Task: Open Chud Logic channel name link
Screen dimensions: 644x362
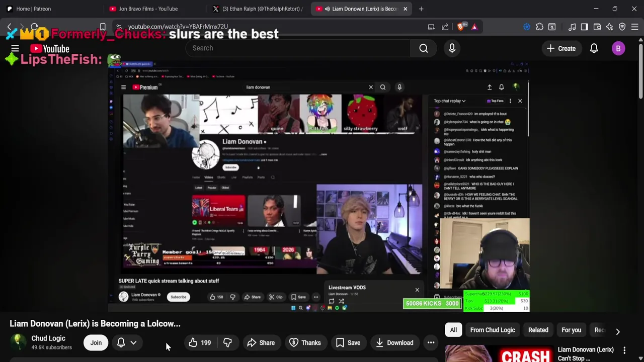Action: (x=48, y=338)
